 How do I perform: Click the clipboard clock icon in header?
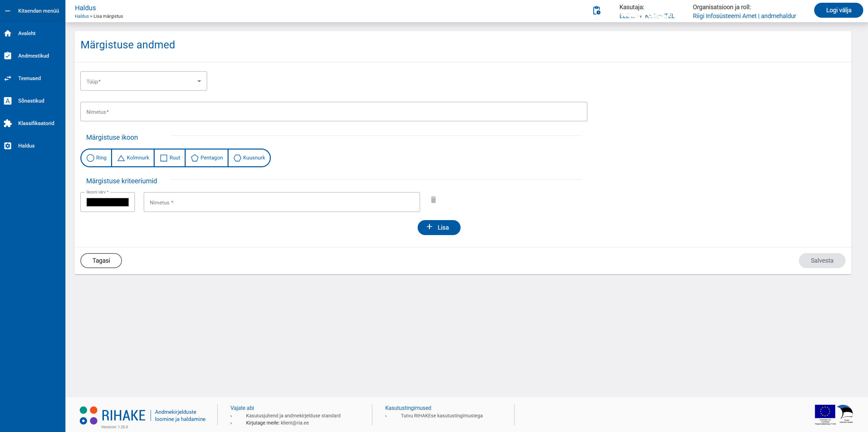pos(596,11)
